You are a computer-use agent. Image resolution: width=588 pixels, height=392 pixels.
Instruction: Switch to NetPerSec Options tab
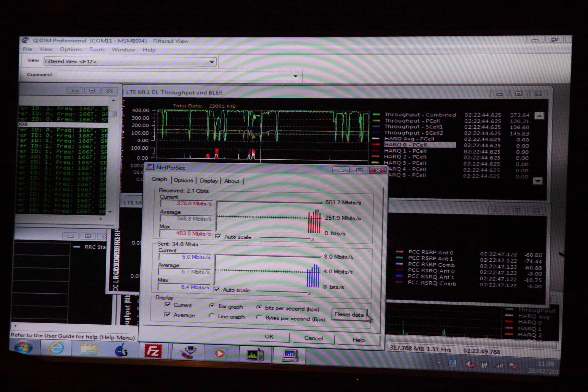tap(183, 180)
